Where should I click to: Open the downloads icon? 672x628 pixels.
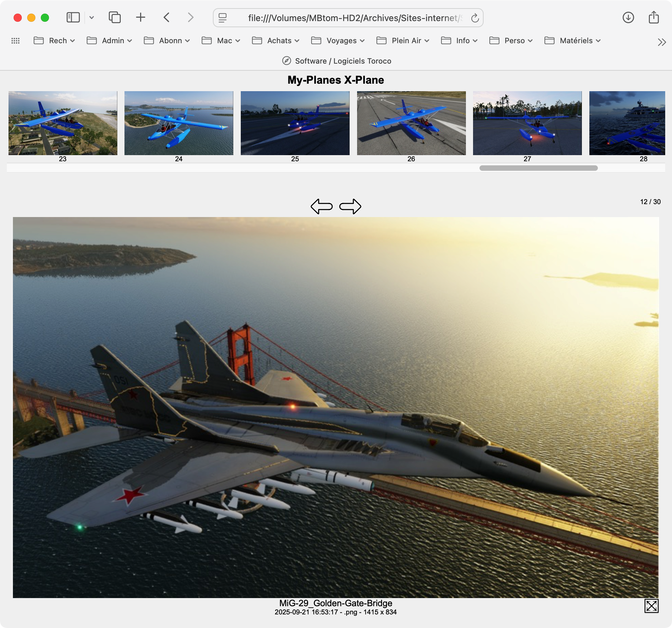click(628, 18)
